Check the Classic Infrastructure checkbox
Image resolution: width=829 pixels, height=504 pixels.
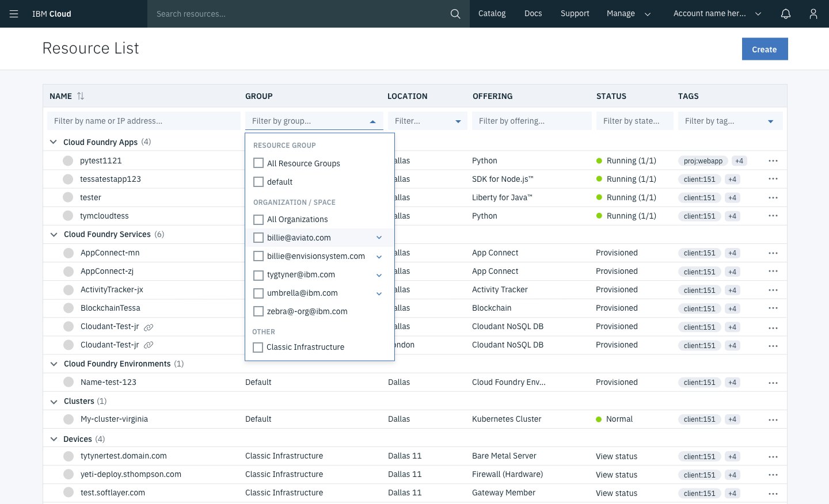point(258,347)
